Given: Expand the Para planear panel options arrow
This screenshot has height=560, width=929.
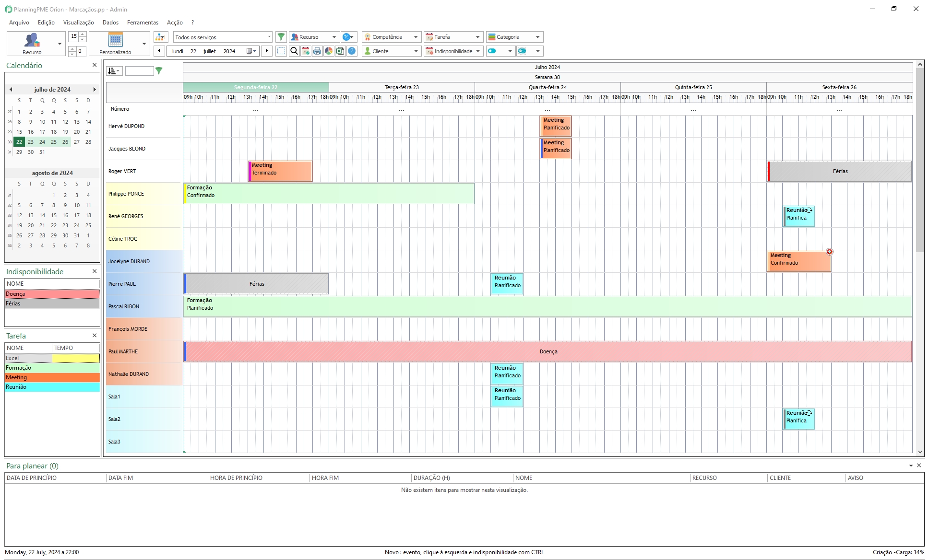Looking at the screenshot, I should [911, 466].
